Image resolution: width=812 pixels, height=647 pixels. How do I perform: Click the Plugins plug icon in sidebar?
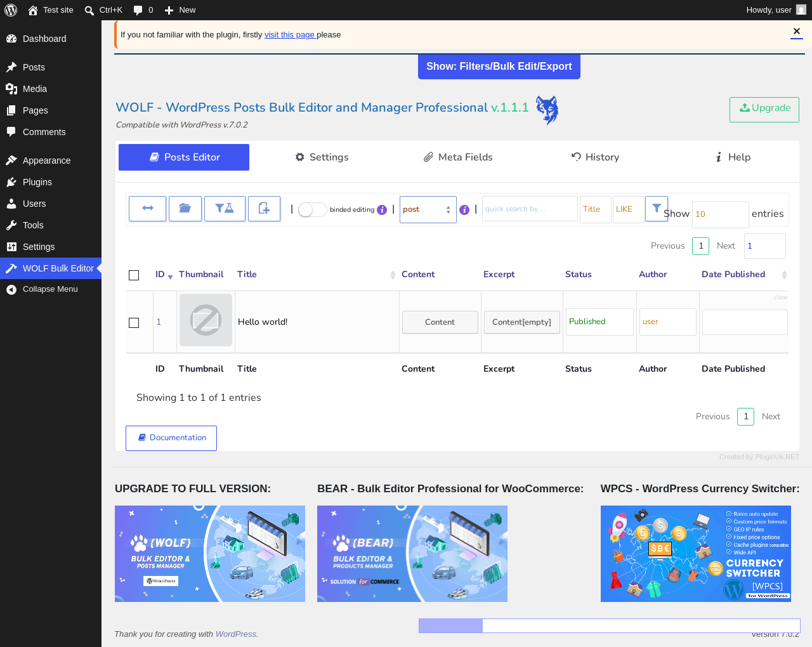tap(11, 182)
